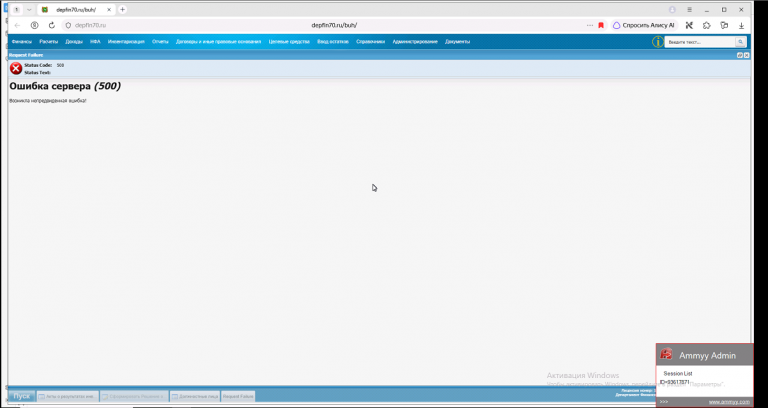Click the Пуск start button
This screenshot has width=768, height=408.
[22, 396]
